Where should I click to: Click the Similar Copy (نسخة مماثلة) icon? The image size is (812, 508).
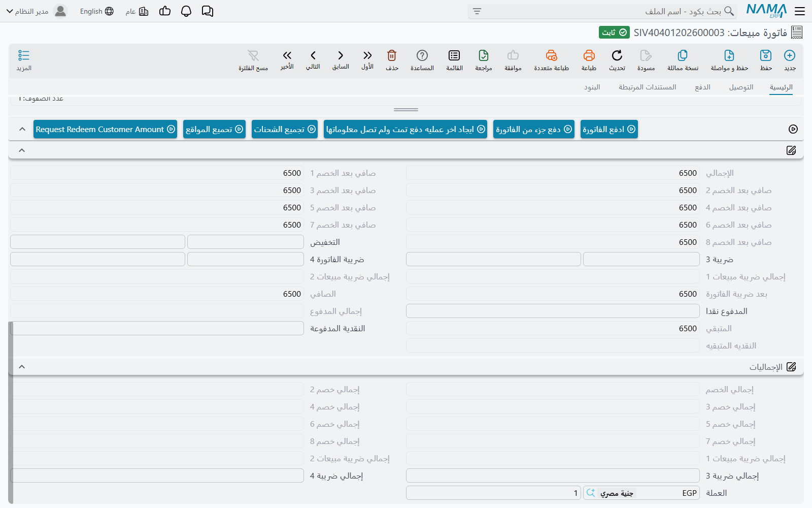pos(683,55)
